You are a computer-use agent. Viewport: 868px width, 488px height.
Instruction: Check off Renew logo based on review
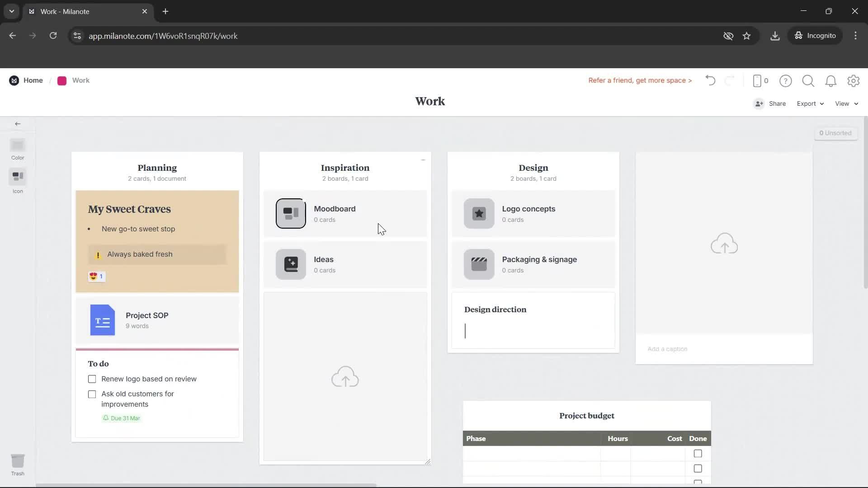(x=92, y=379)
